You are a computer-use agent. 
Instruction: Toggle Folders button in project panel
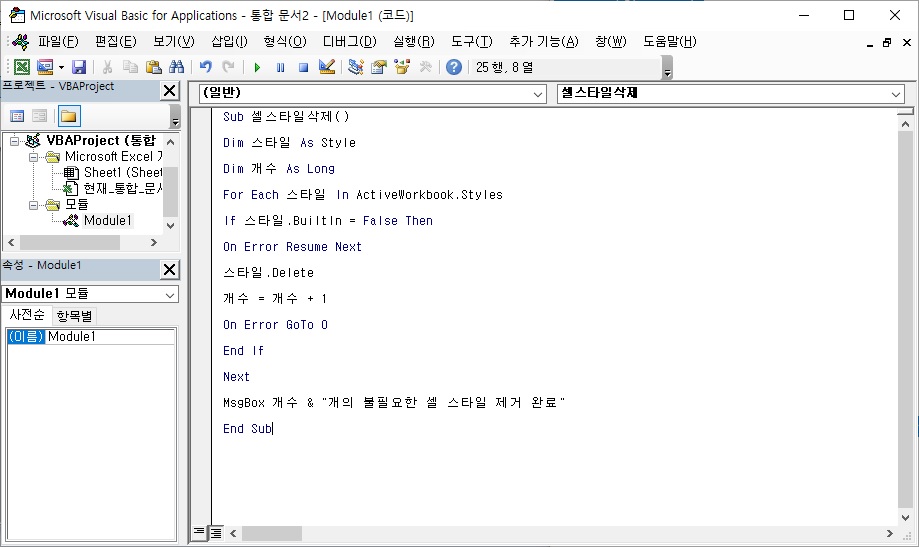(69, 116)
